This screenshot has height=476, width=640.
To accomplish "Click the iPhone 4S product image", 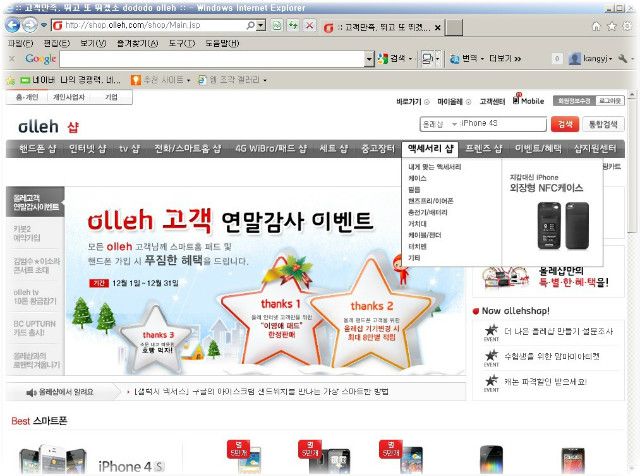I will pyautogui.click(x=53, y=460).
